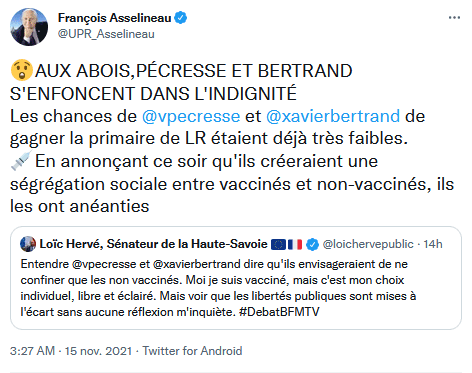This screenshot has width=472, height=373.
Task: Click the 14h timestamp on quoted tweet
Action: coord(433,244)
